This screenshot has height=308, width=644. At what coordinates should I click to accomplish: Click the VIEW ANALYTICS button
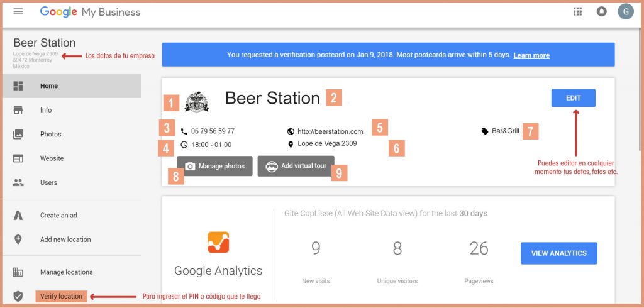559,253
